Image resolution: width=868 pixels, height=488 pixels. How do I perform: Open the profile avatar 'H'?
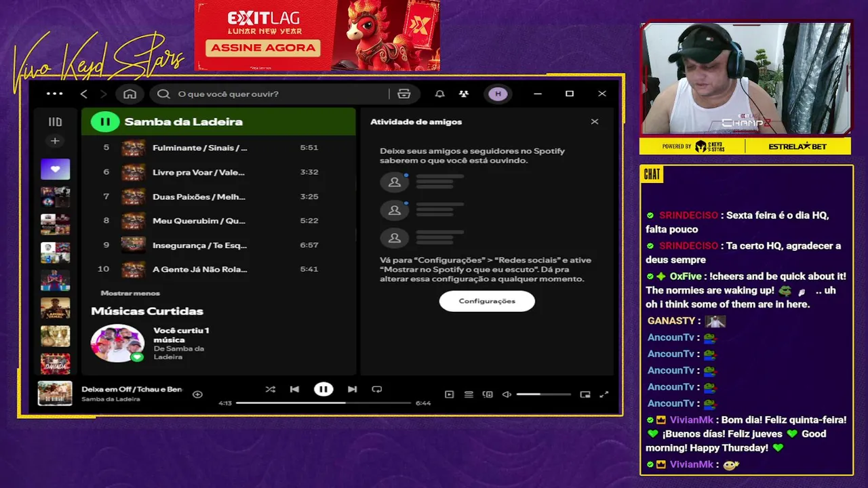[498, 94]
